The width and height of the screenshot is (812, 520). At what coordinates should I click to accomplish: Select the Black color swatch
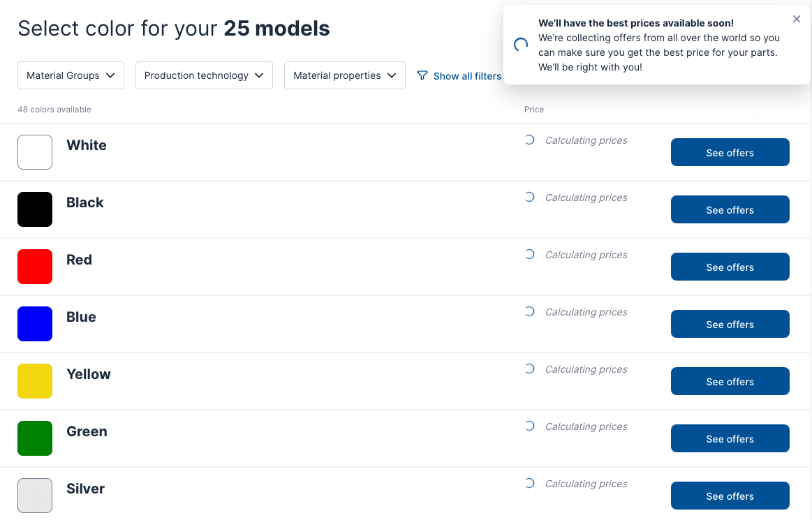35,209
